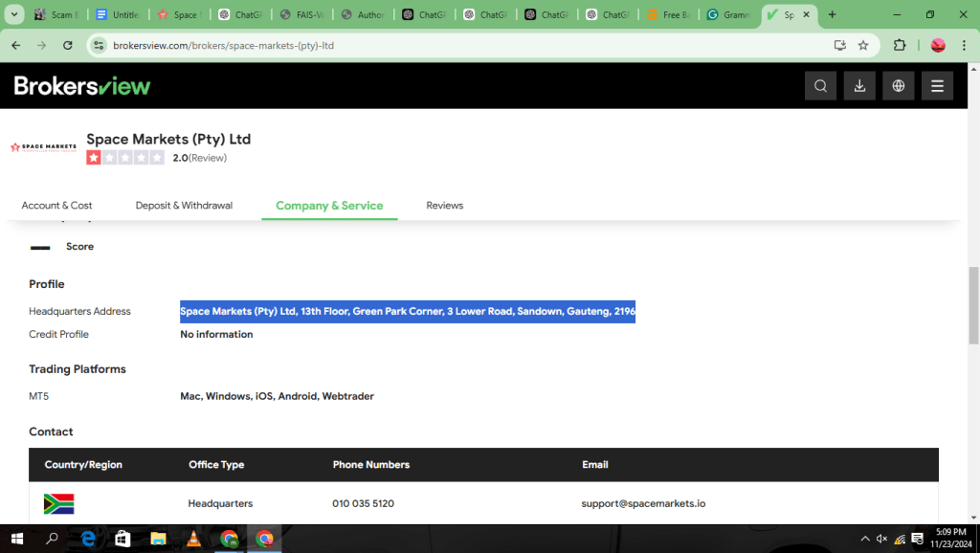Click the BrokersView logo
This screenshot has width=980, height=553.
point(82,85)
